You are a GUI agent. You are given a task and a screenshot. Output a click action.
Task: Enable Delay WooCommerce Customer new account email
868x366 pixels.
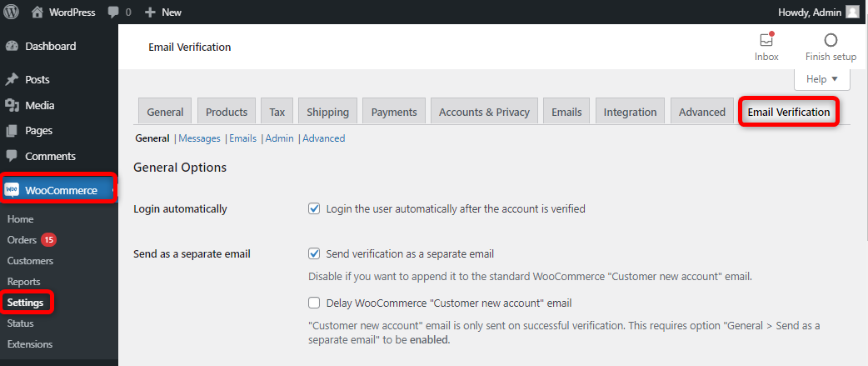314,303
